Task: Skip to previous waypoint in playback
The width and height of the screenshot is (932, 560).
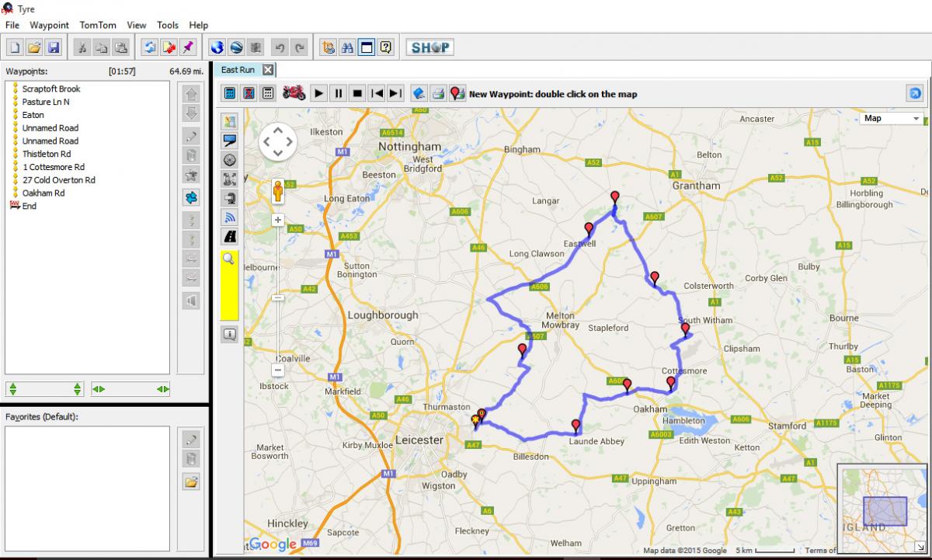Action: (x=377, y=93)
